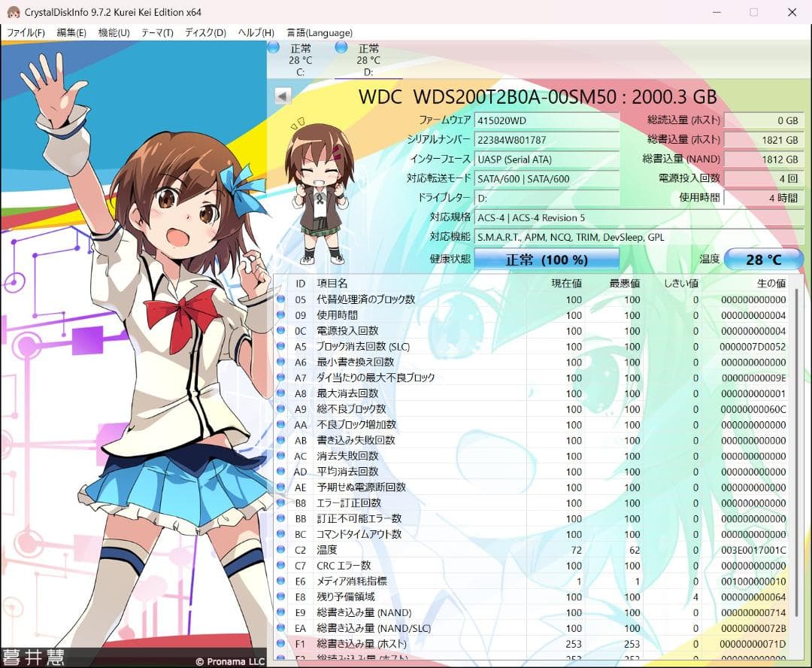Click the transfer mode field SATA/600 | SATA/600
This screenshot has height=668, width=812.
coord(547,179)
